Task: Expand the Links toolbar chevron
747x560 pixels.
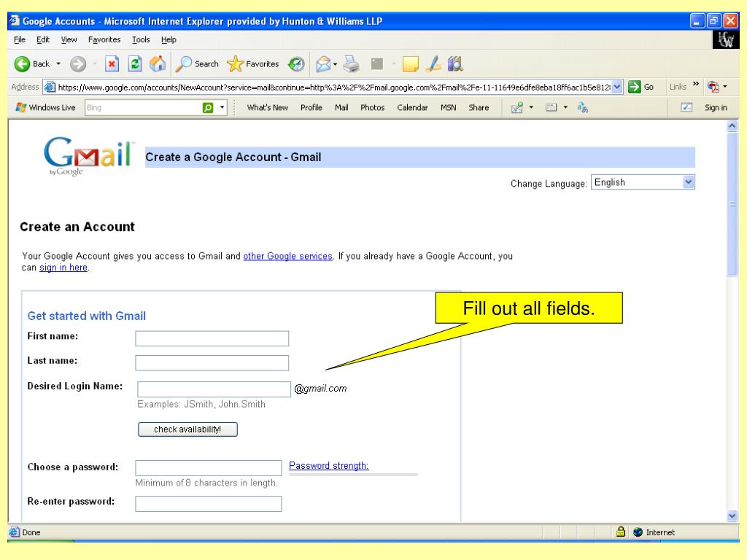Action: pos(695,85)
